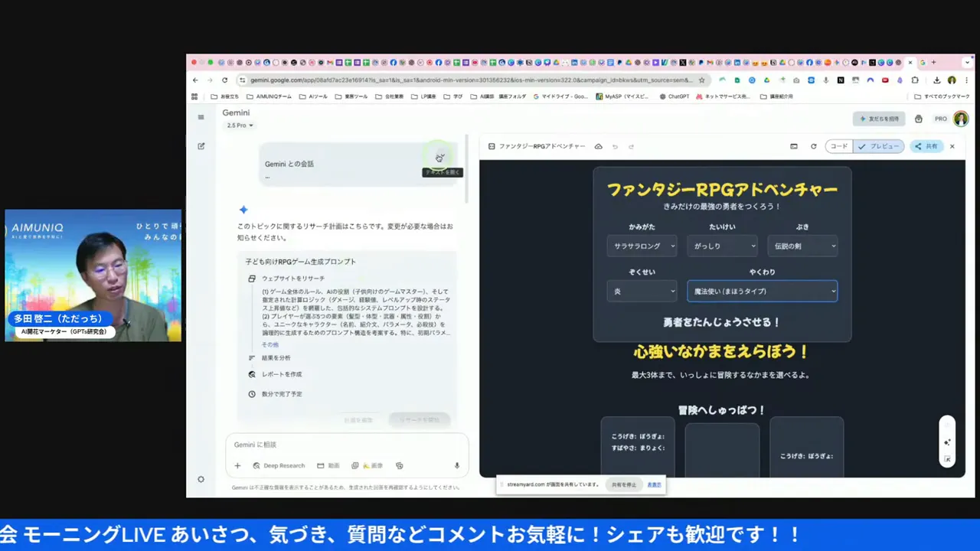Click リサーチを開始 button
The image size is (980, 551).
[419, 419]
